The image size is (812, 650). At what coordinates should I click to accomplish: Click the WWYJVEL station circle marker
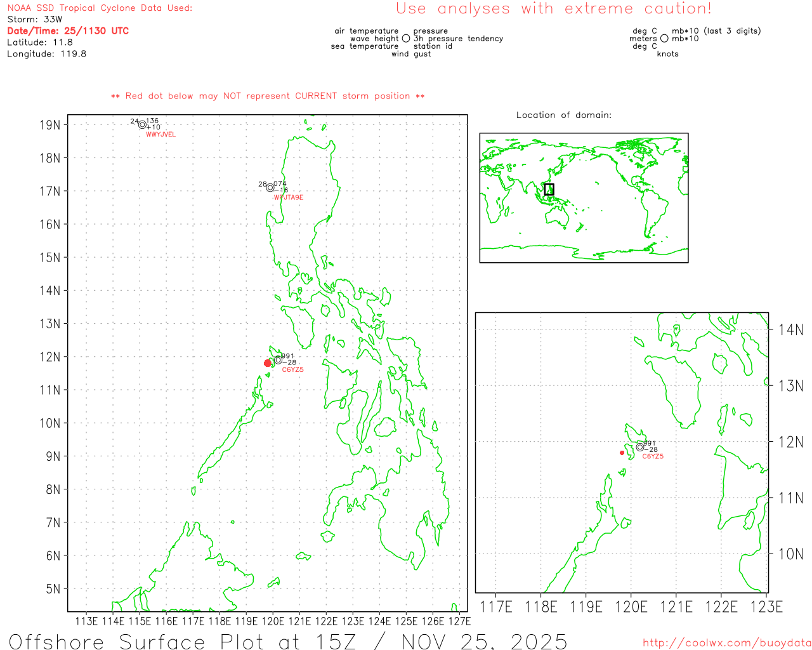pos(143,124)
